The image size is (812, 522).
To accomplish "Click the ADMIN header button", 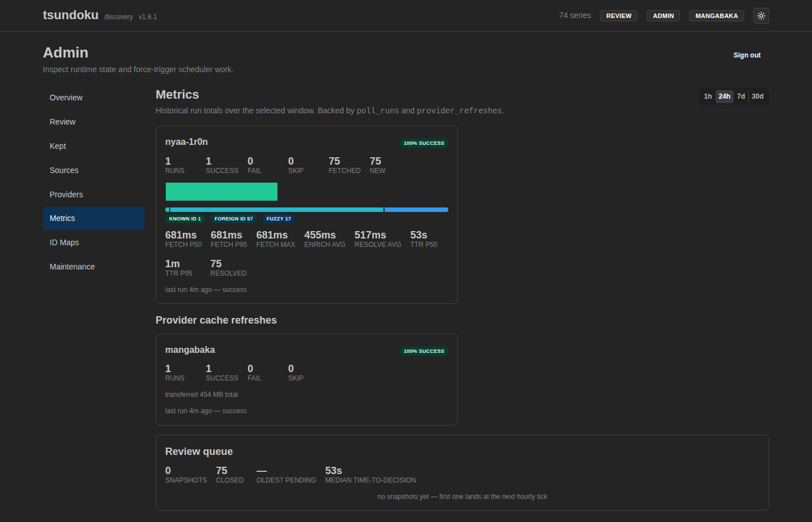I will [x=663, y=16].
